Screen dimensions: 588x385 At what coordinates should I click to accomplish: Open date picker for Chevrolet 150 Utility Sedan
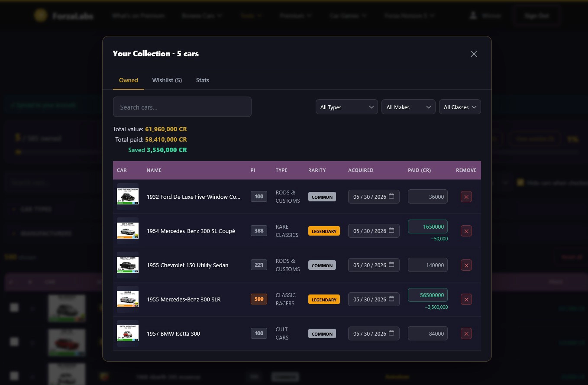pyautogui.click(x=391, y=265)
